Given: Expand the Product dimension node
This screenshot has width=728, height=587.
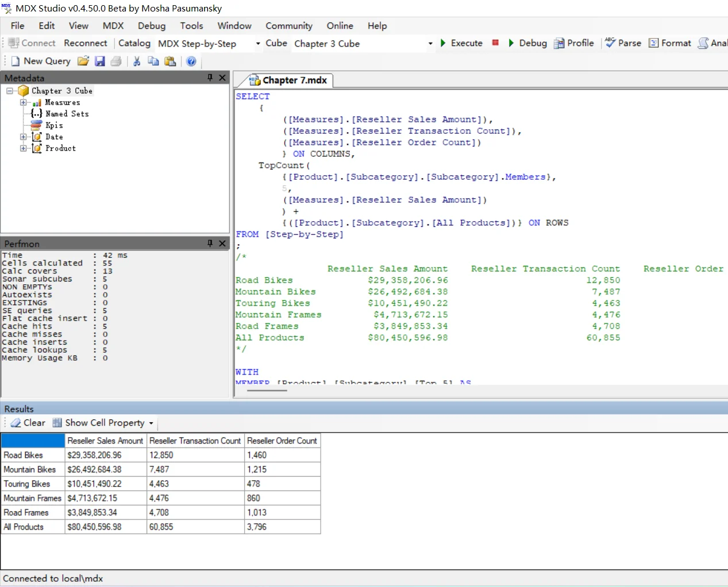Looking at the screenshot, I should pyautogui.click(x=24, y=148).
